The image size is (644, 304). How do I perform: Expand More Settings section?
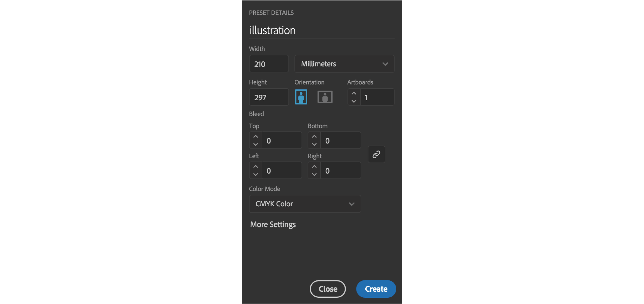pos(272,224)
